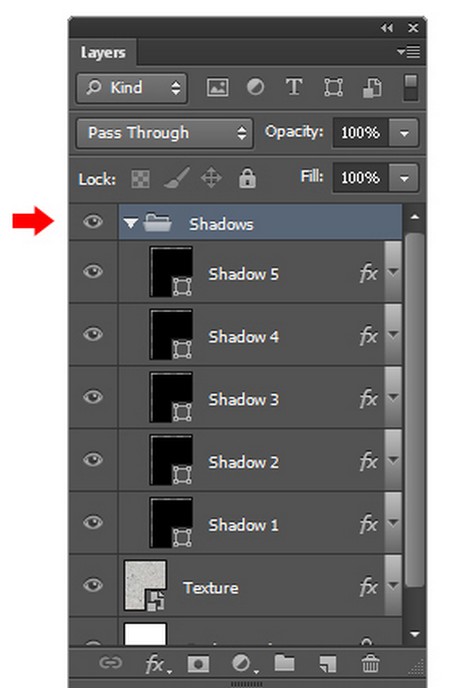Hide the Shadows group eye icon

(93, 222)
